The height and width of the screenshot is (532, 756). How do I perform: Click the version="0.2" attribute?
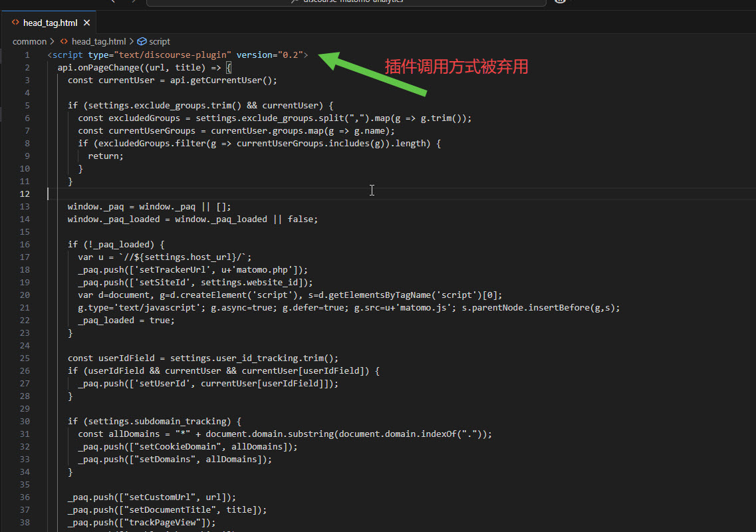click(x=269, y=55)
